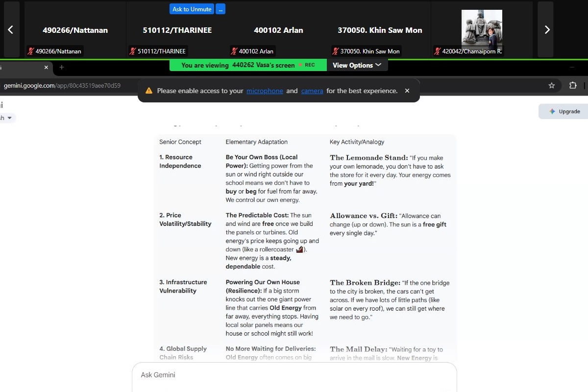Screen dimensions: 588x392
Task: Click the Upgrade button
Action: tap(564, 111)
